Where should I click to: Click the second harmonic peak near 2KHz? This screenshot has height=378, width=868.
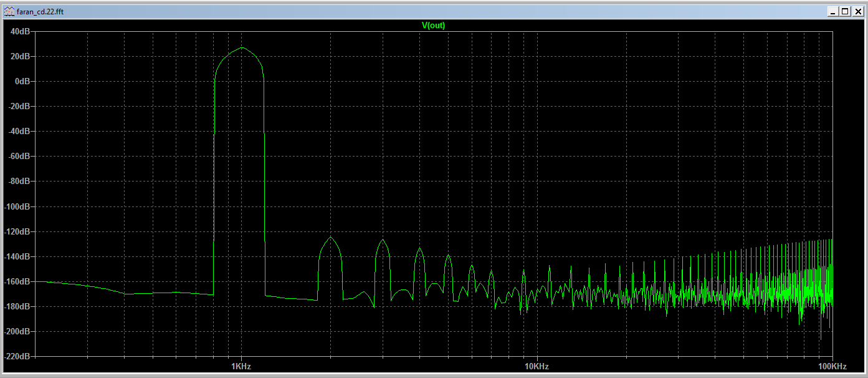click(x=330, y=237)
